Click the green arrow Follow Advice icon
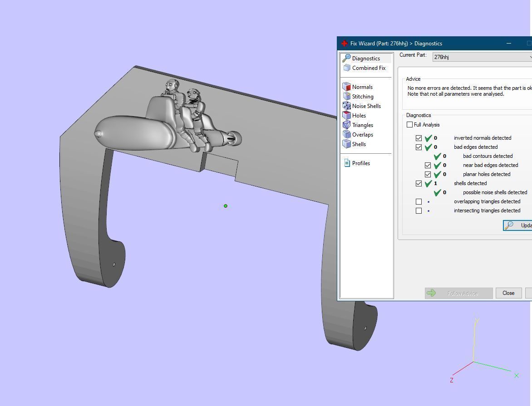Screen dimensions: 532x406 tap(431, 293)
